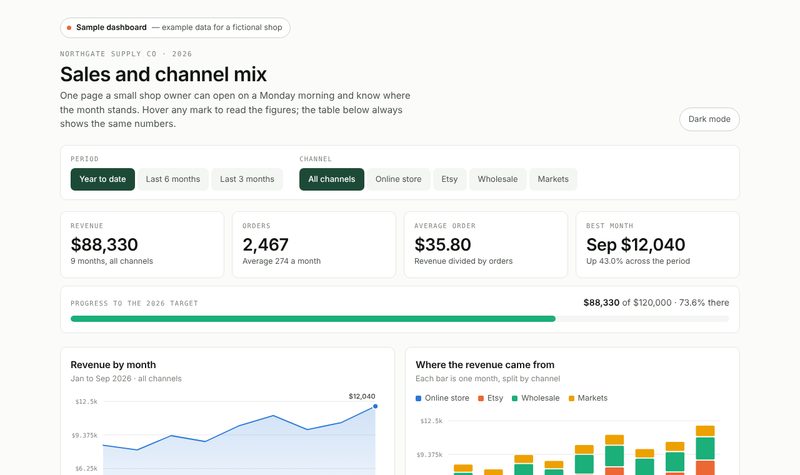Select the Last 3 months period
The image size is (800, 475).
tap(247, 179)
